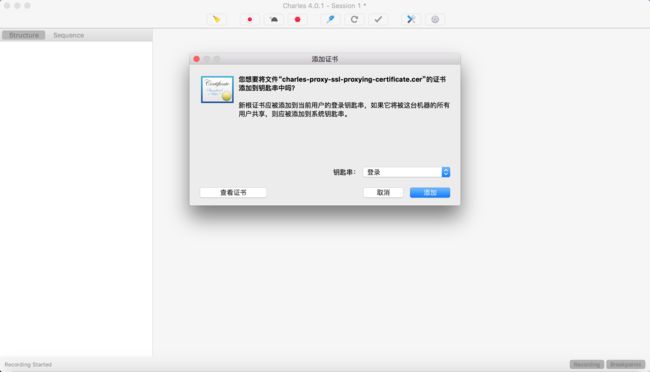Click the Breakpoints button in the status bar

[x=626, y=365]
